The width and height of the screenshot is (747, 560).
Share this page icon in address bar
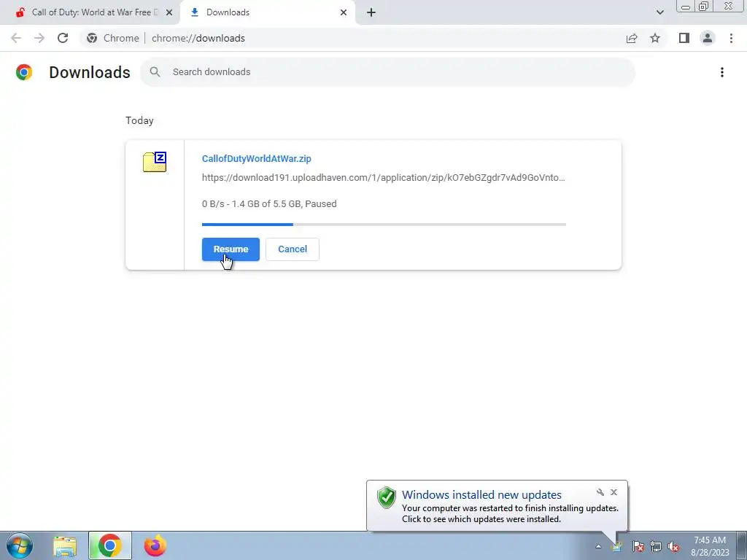tap(632, 38)
